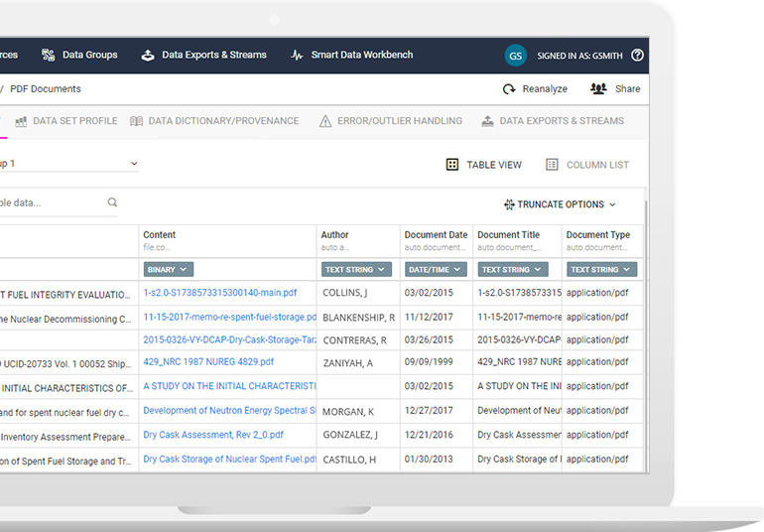Click Smart Data Workbench pulse icon
The height and width of the screenshot is (532, 764).
coord(297,56)
